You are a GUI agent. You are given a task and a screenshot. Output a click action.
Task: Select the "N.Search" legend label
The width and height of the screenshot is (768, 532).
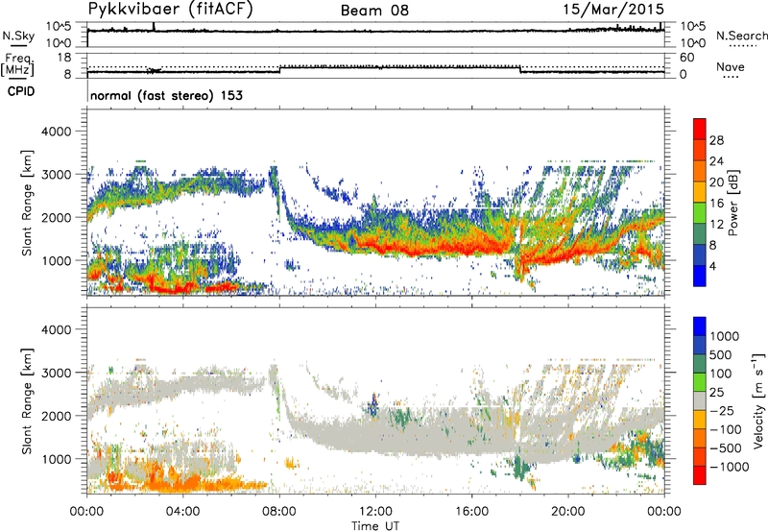click(x=742, y=36)
